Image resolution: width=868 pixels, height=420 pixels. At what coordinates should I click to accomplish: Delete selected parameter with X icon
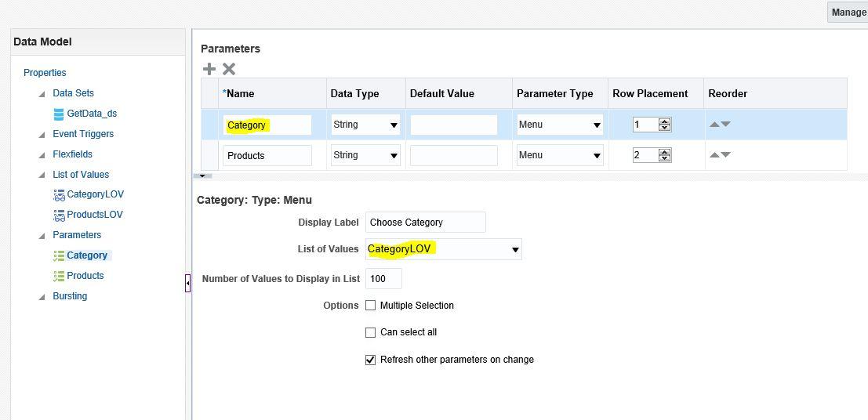pyautogui.click(x=229, y=69)
